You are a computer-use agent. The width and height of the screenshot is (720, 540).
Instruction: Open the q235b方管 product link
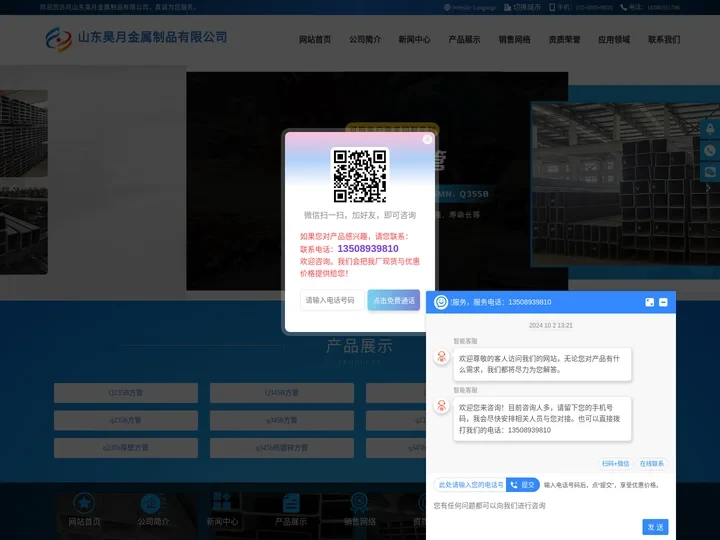(x=126, y=420)
